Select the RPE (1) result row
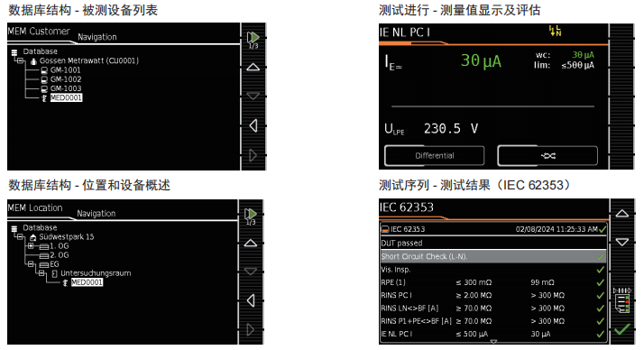The height and width of the screenshot is (350, 644). [x=493, y=282]
